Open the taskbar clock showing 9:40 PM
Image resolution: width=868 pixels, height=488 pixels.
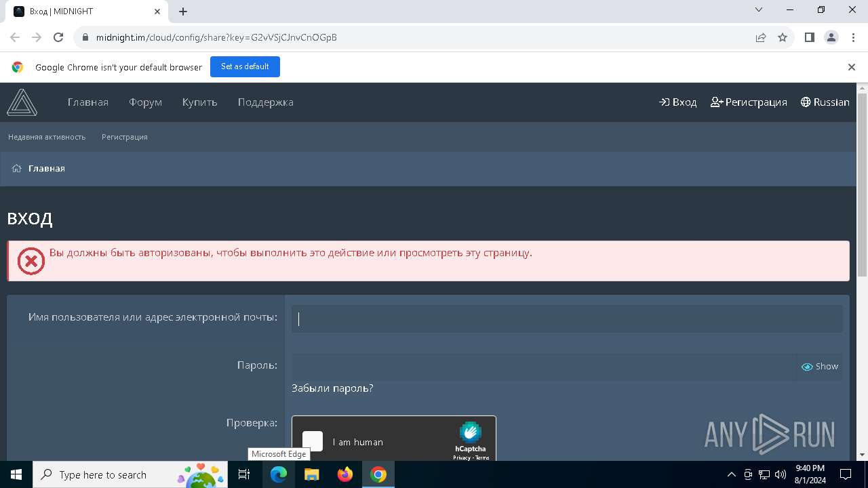click(x=810, y=474)
